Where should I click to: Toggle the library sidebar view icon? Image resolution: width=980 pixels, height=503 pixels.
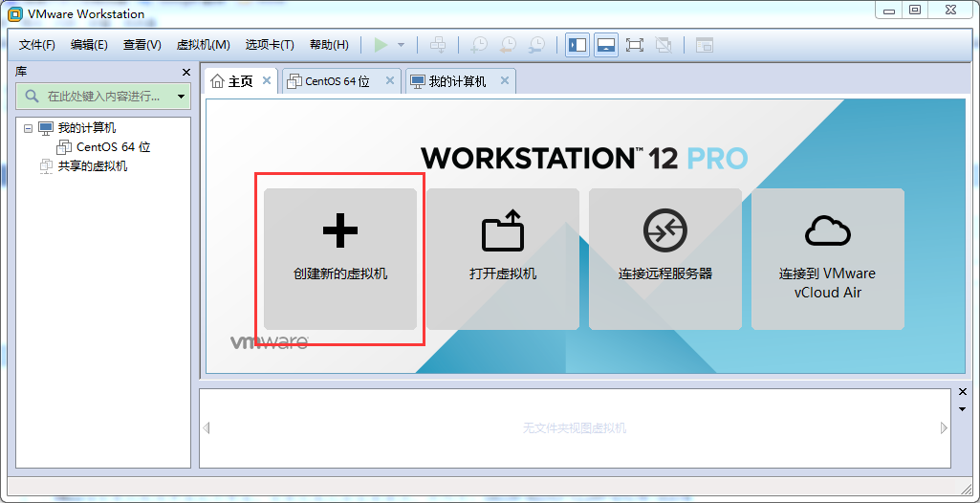(577, 45)
